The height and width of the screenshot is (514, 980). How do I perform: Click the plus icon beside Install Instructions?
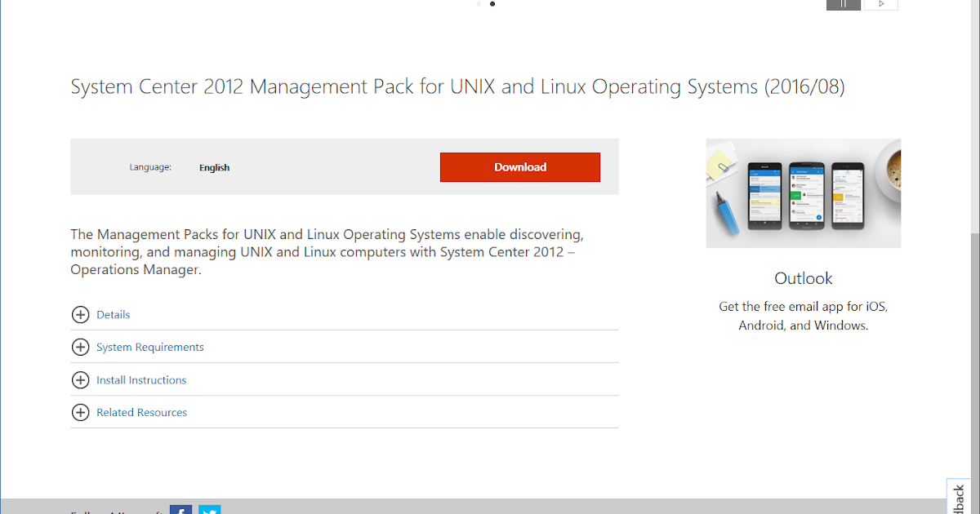pos(80,379)
